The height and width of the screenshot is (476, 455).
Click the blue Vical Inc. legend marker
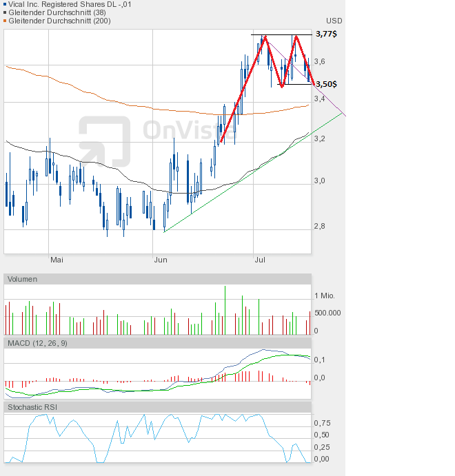[5, 4]
